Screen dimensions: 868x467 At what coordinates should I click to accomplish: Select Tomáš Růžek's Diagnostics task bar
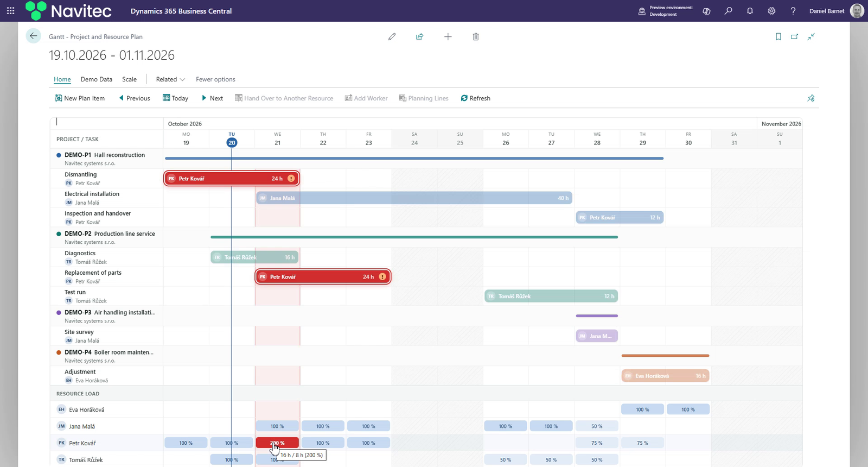[x=254, y=257]
